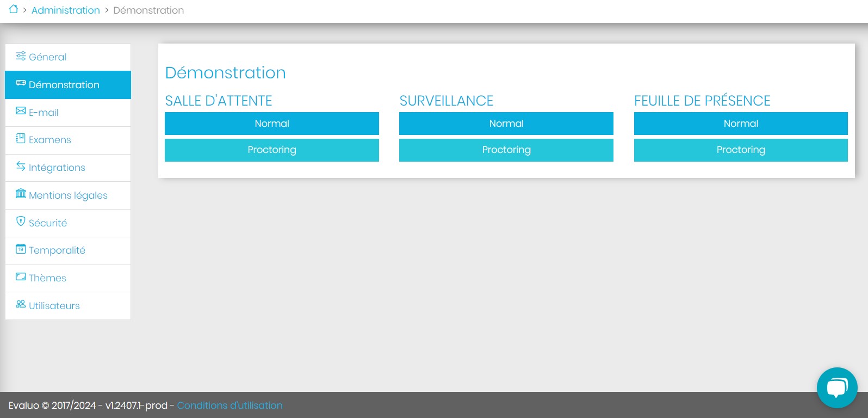Launch Proctoring demo for Salle d'attente

pos(271,150)
